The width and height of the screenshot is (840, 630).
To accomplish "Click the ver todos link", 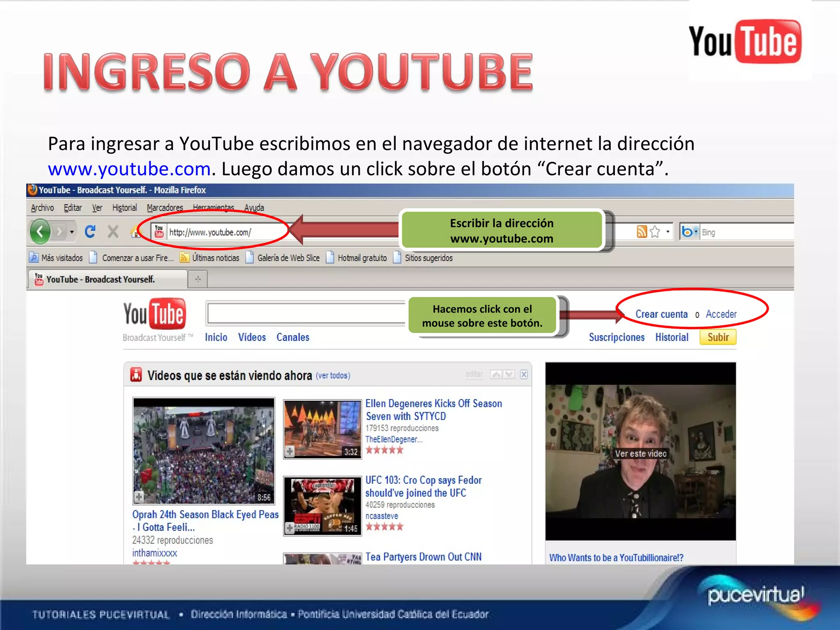I will pos(333,375).
